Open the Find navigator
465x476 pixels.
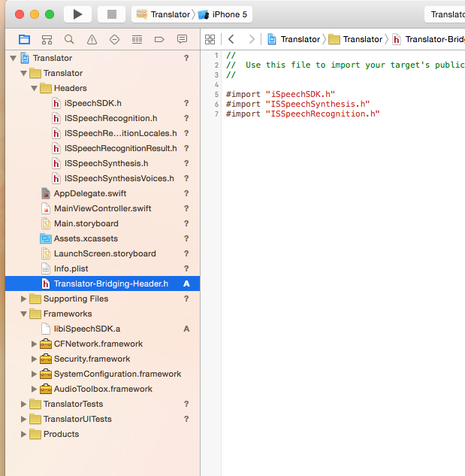pos(69,39)
